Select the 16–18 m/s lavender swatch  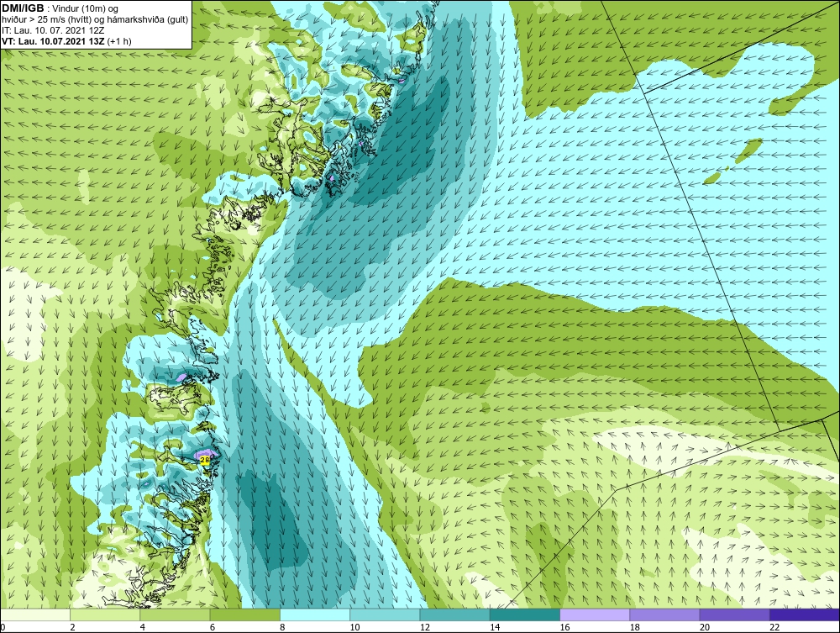pos(595,615)
